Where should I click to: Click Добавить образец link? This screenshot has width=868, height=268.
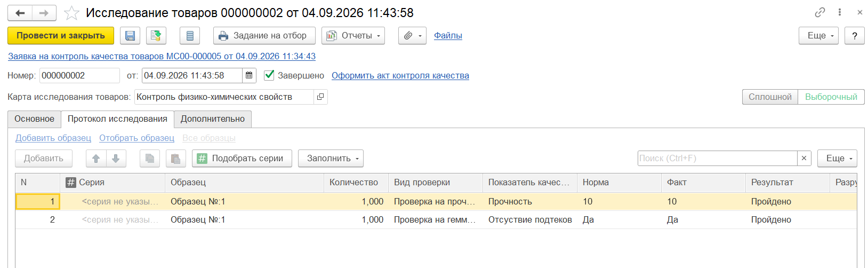tap(53, 138)
